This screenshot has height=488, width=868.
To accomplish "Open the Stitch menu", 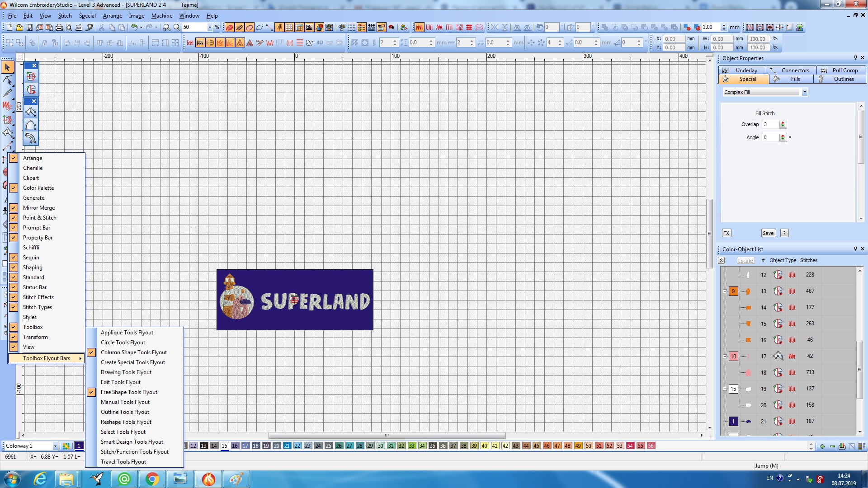I will point(65,16).
